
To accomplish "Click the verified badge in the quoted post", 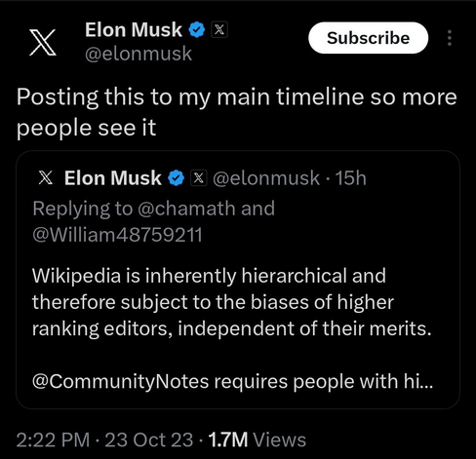I will pyautogui.click(x=177, y=178).
